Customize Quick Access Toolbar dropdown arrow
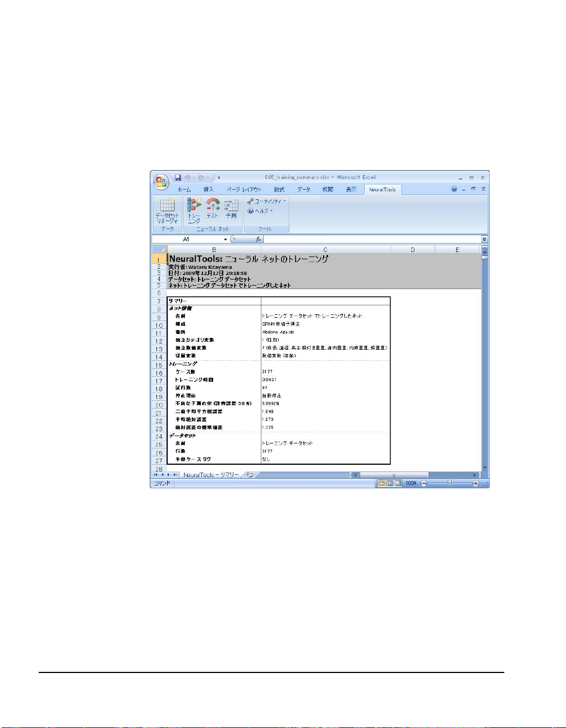Viewport: 566px width, 728px height. [x=219, y=177]
